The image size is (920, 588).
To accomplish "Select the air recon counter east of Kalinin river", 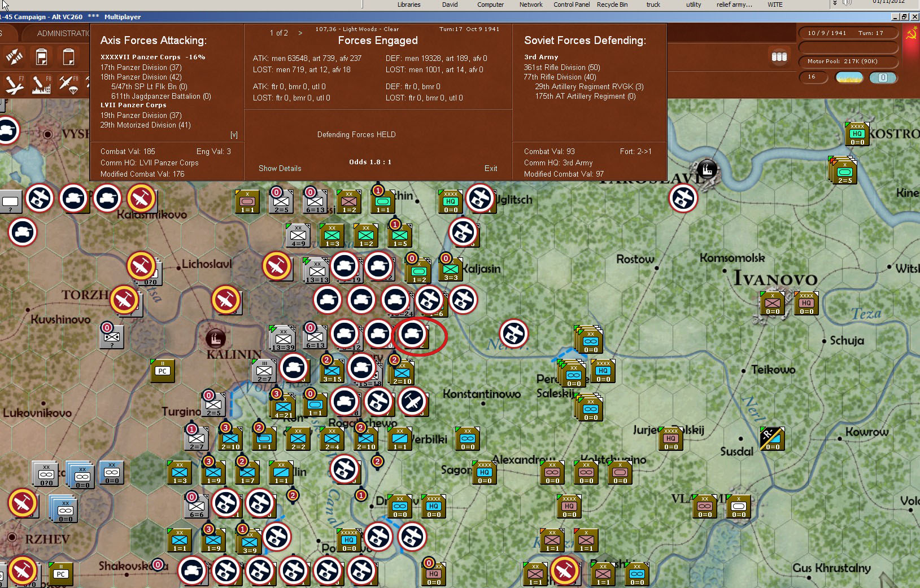I will tap(514, 333).
